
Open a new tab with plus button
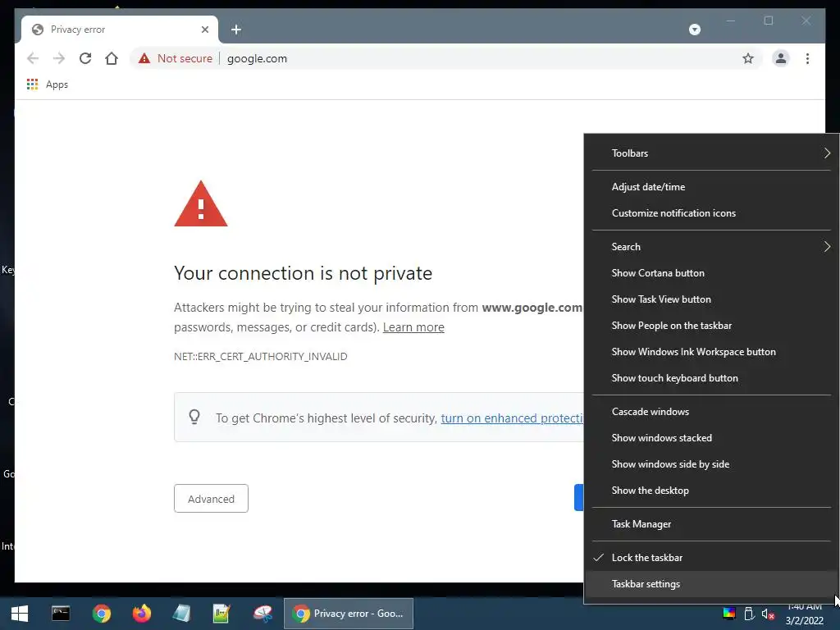[235, 30]
